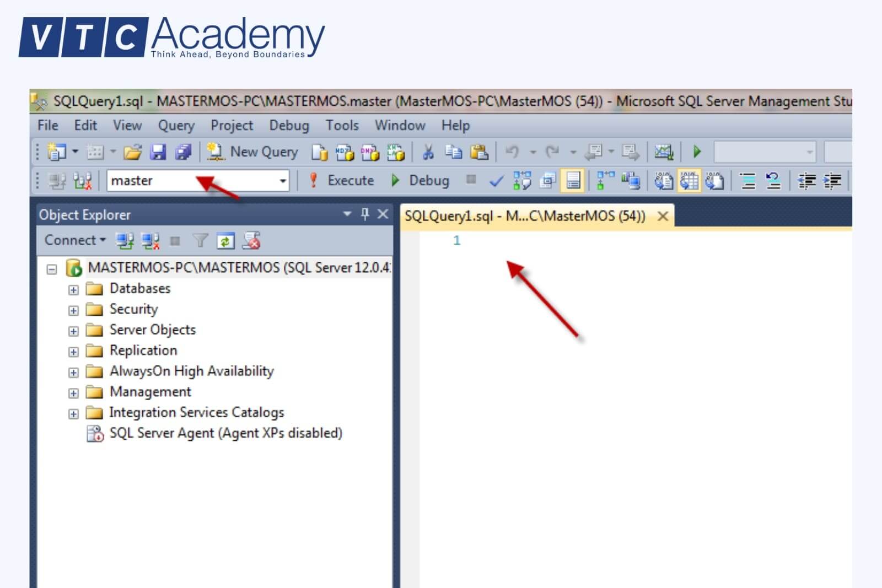
Task: Toggle the results pane display
Action: 572,180
